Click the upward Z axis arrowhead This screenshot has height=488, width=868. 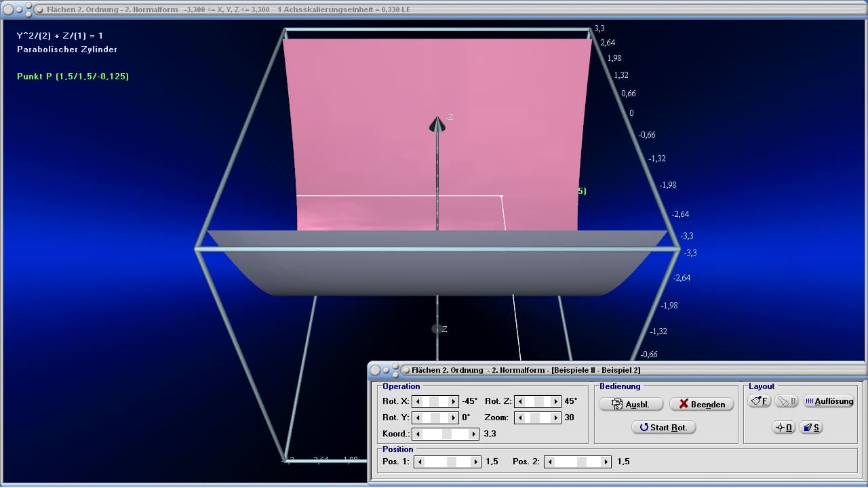437,124
